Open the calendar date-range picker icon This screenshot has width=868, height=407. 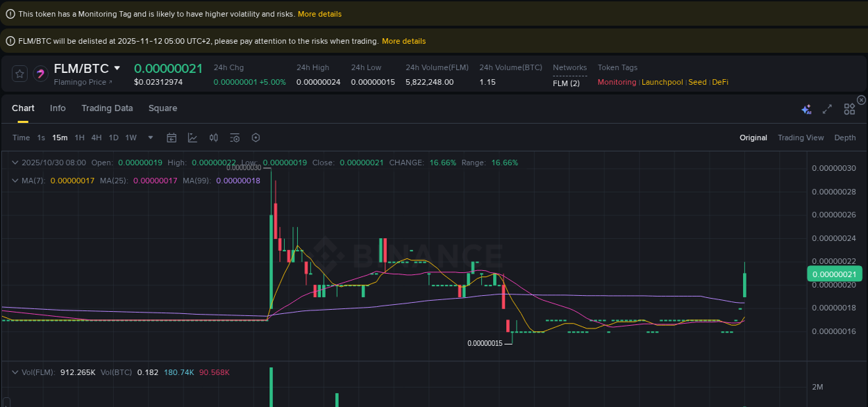point(172,138)
